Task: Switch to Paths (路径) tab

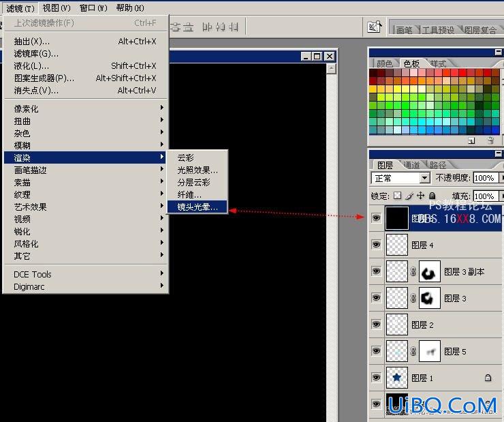Action: click(x=438, y=165)
